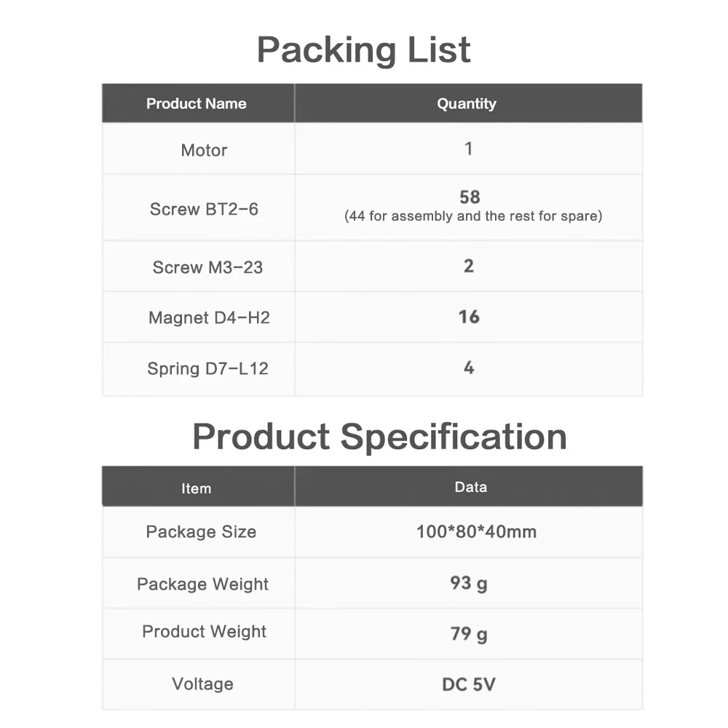The image size is (728, 728).
Task: Select the Product Weight label
Action: [204, 631]
